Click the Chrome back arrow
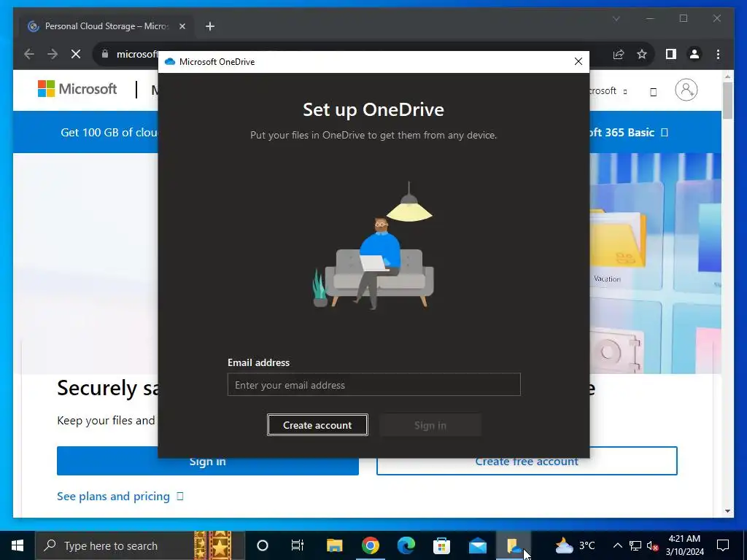The height and width of the screenshot is (560, 747). pyautogui.click(x=29, y=54)
